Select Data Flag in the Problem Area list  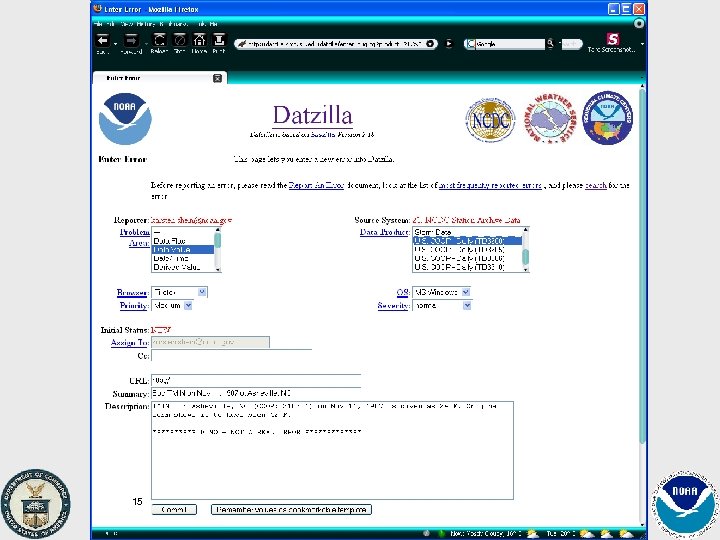[x=183, y=241]
